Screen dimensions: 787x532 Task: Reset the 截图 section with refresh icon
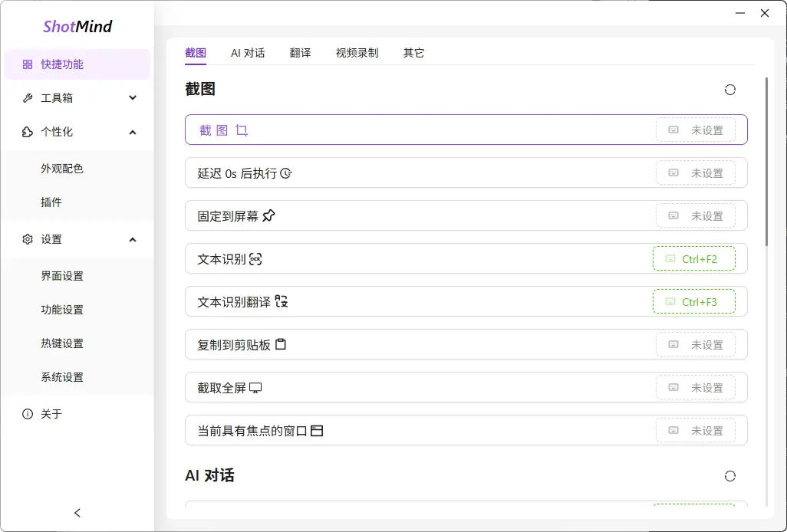click(729, 90)
